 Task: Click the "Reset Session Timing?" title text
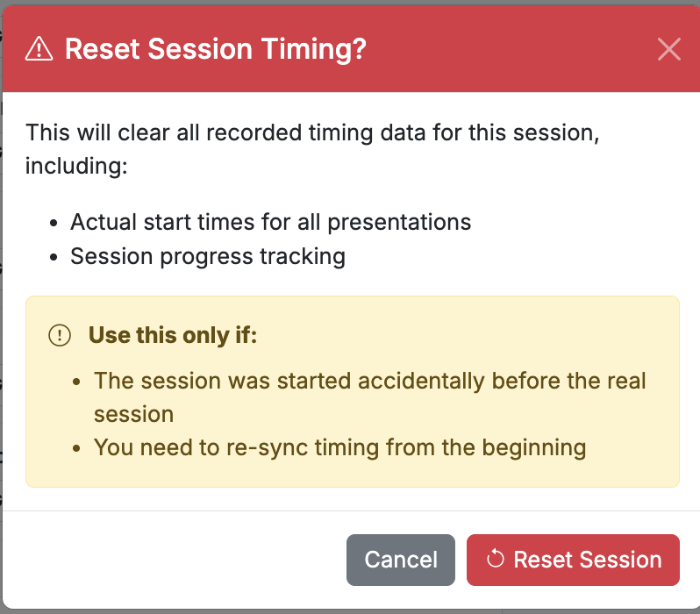tap(216, 48)
